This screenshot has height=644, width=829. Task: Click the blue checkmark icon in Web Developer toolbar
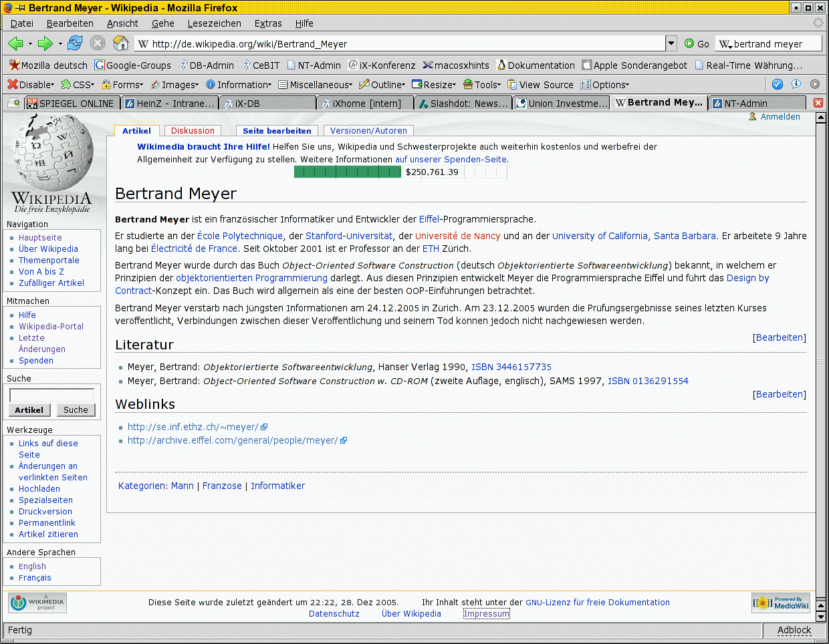777,84
